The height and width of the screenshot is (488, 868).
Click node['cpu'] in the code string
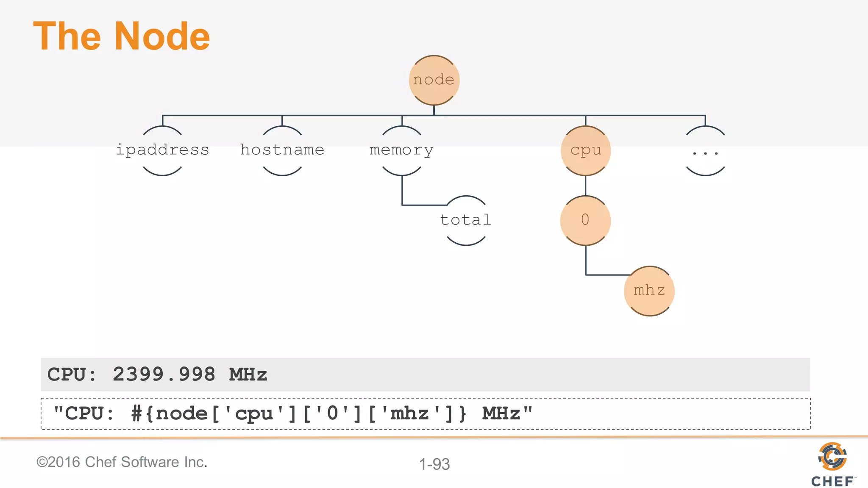click(226, 413)
